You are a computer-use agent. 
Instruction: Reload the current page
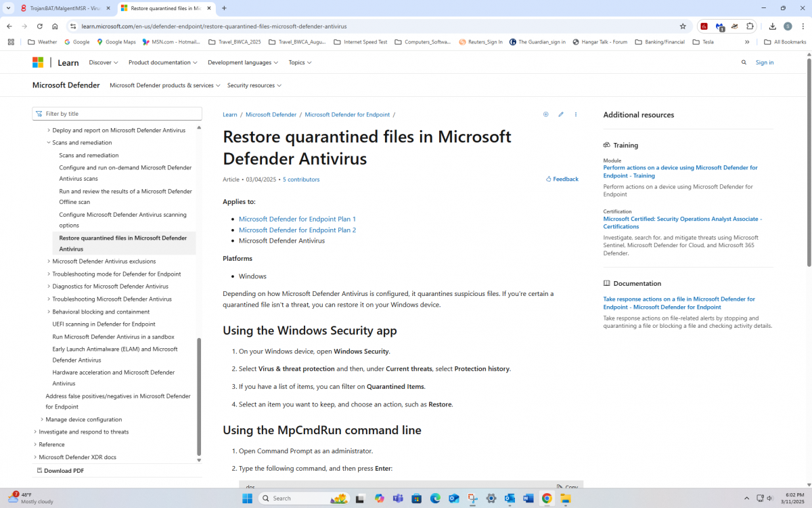(x=40, y=26)
